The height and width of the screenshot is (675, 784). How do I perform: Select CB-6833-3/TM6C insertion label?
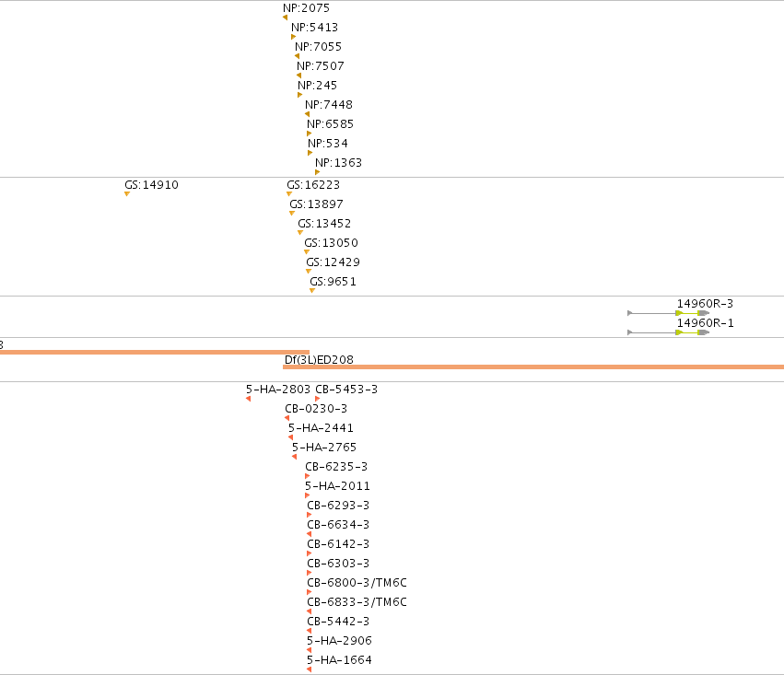357,602
